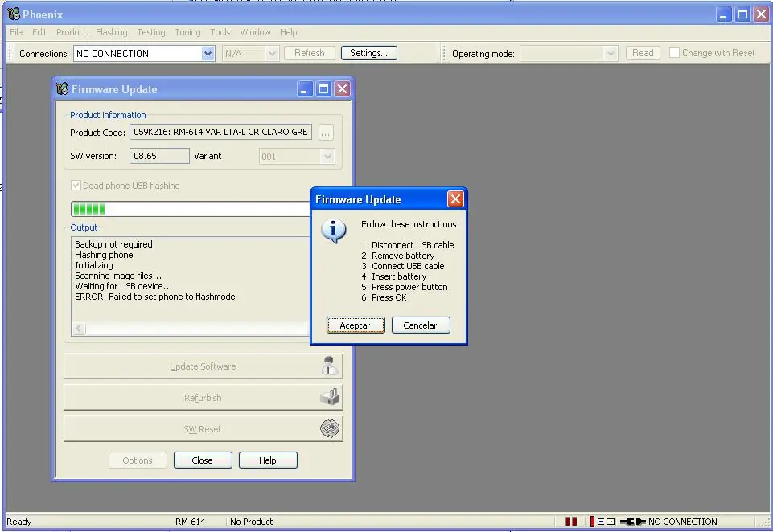The height and width of the screenshot is (532, 773).
Task: Click the Read button
Action: point(643,53)
